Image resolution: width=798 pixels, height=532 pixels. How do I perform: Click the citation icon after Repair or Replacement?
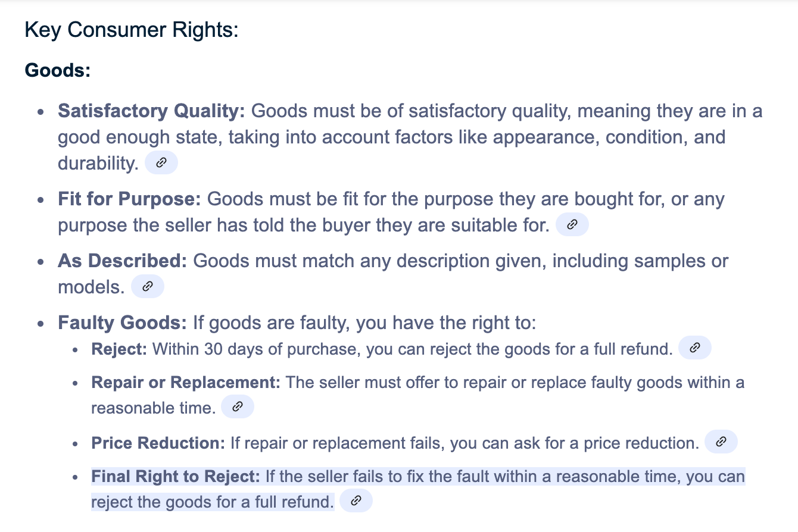pyautogui.click(x=237, y=408)
